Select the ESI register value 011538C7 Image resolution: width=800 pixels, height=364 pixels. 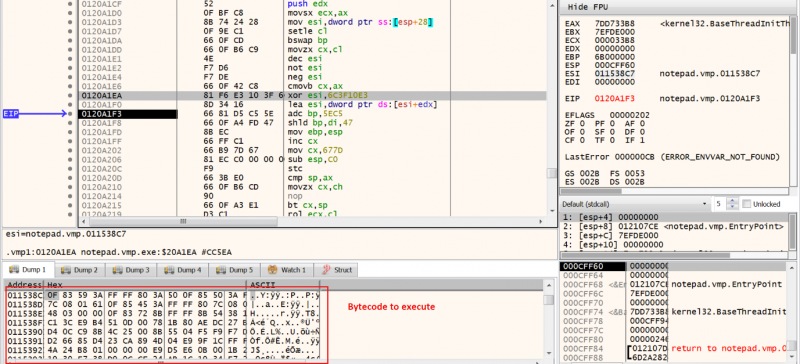615,73
